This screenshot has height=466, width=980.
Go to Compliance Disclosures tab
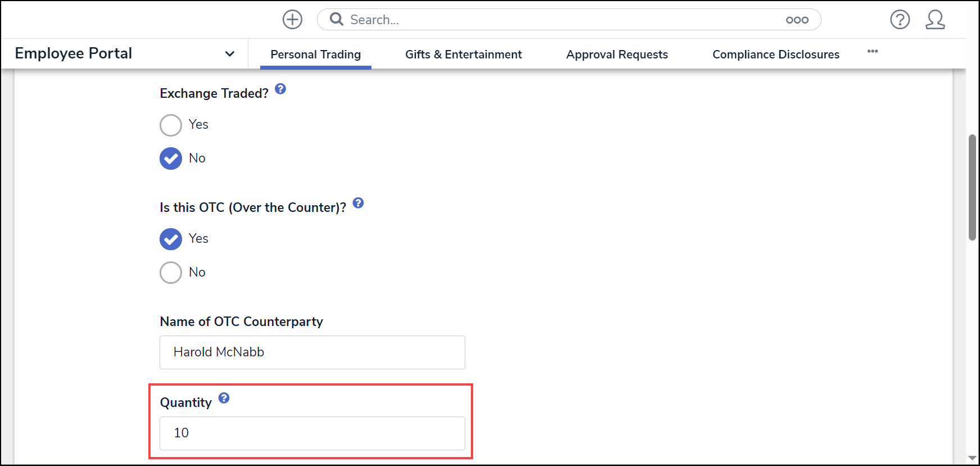[x=775, y=55]
